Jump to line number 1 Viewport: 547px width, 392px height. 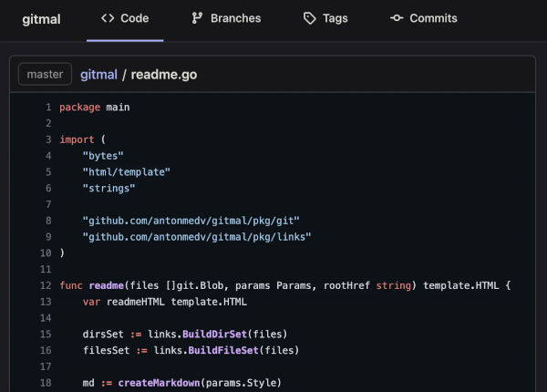(x=47, y=108)
